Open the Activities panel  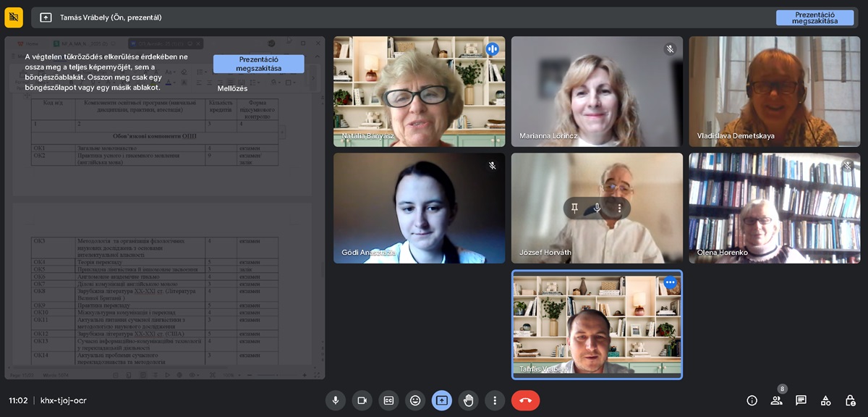pos(825,400)
